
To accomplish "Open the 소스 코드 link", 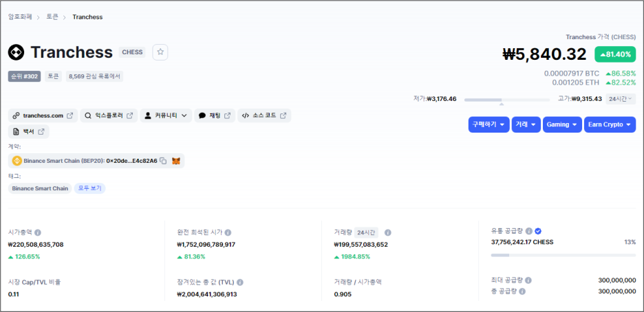I will (264, 115).
